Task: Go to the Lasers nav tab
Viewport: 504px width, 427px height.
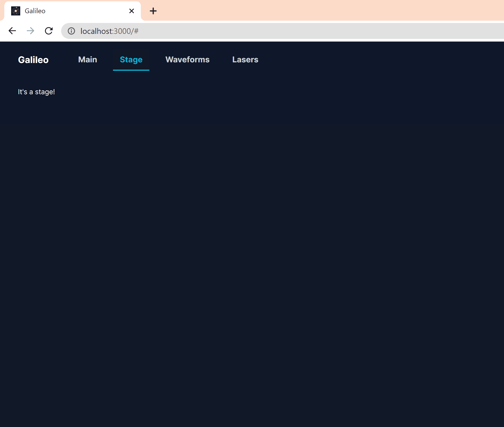Action: click(x=245, y=60)
